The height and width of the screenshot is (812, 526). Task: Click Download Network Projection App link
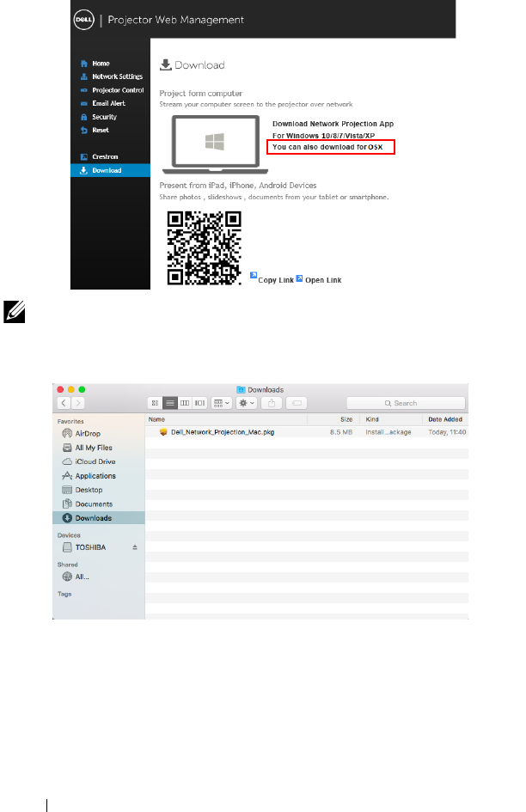pyautogui.click(x=333, y=125)
